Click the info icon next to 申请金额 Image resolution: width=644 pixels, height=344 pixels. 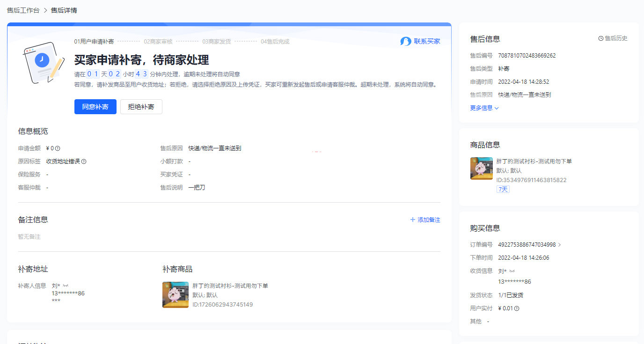58,148
